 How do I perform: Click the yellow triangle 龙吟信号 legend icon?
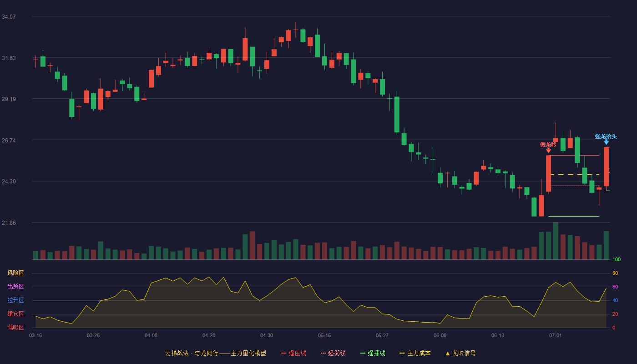[448, 353]
